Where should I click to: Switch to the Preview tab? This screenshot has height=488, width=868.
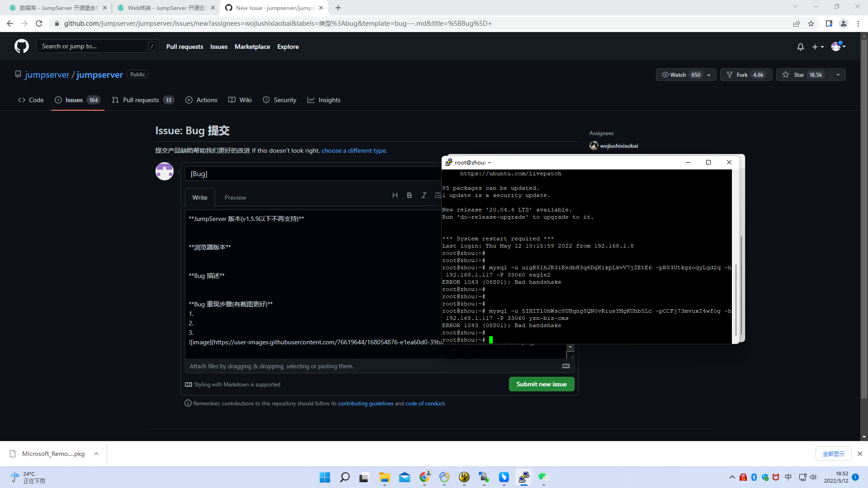tap(235, 197)
